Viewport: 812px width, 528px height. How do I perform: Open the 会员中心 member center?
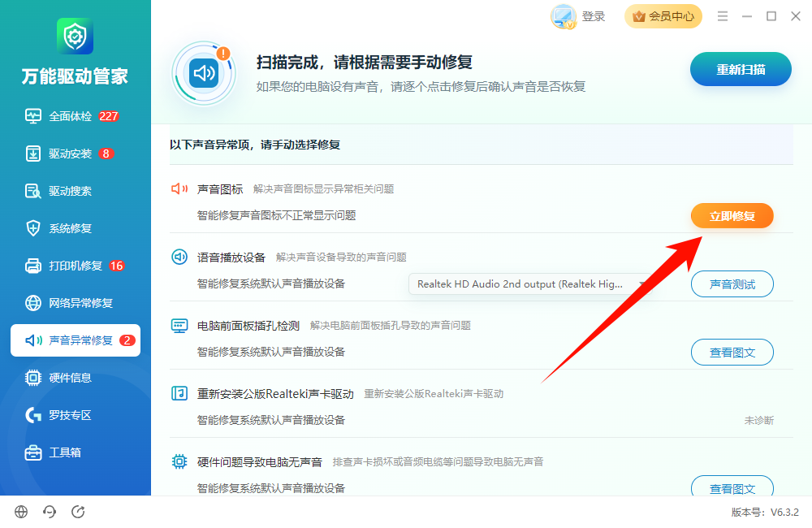[x=663, y=16]
